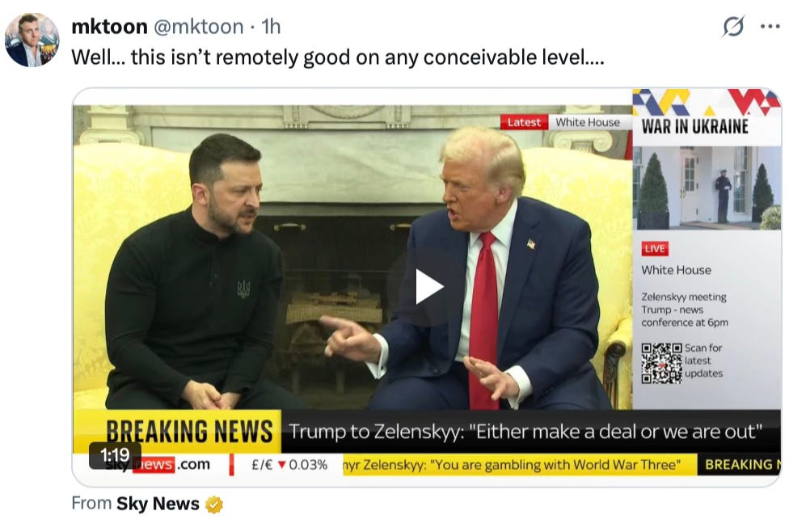Click the White House live feed thumbnail

click(x=707, y=188)
